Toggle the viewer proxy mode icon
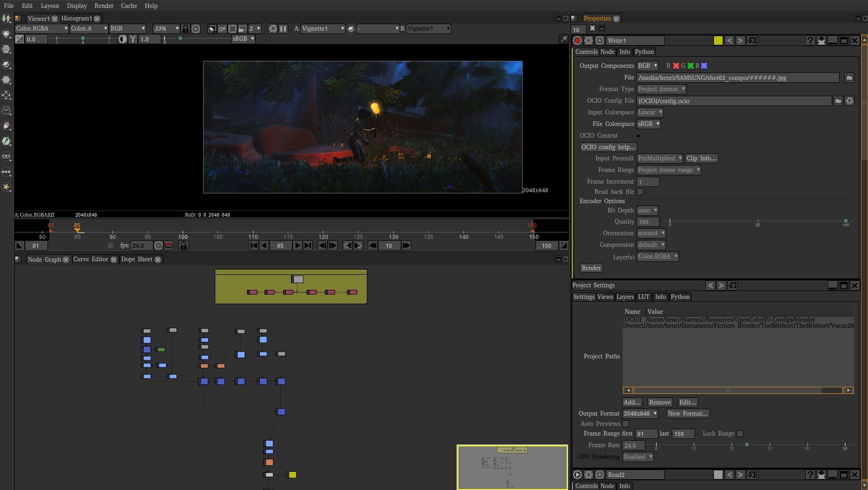The image size is (868, 490). click(x=242, y=29)
